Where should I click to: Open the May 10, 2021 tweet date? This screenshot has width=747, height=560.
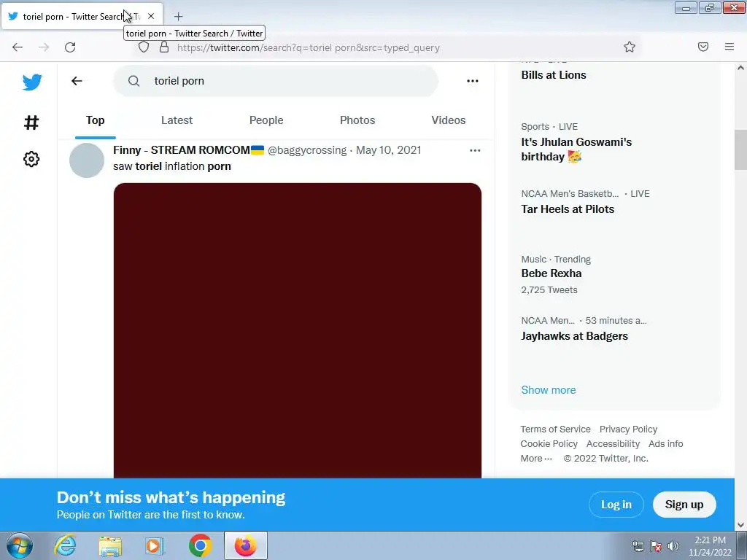389,150
